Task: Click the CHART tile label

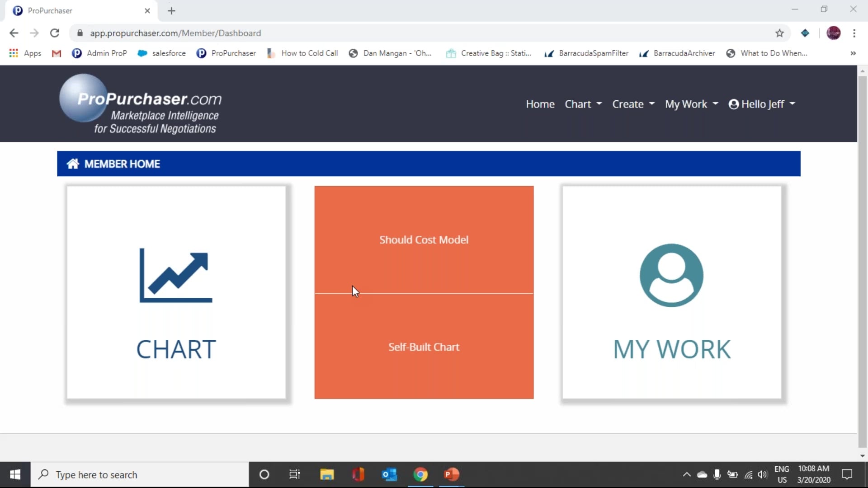Action: coord(176,349)
